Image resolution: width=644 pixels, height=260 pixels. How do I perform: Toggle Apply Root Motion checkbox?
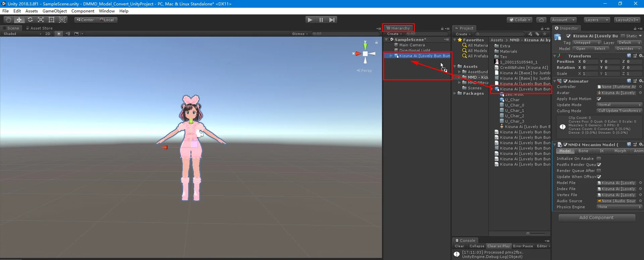[599, 99]
